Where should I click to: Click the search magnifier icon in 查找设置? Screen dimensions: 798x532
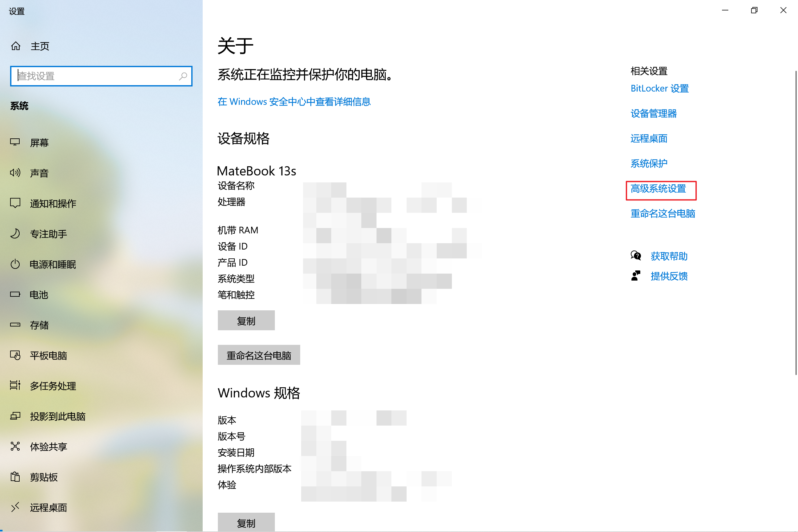click(x=183, y=76)
